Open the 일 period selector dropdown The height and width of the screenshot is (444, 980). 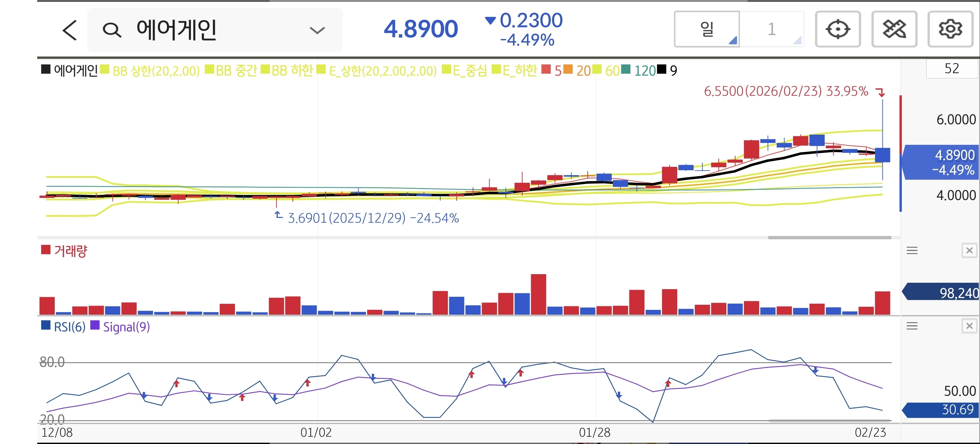707,29
